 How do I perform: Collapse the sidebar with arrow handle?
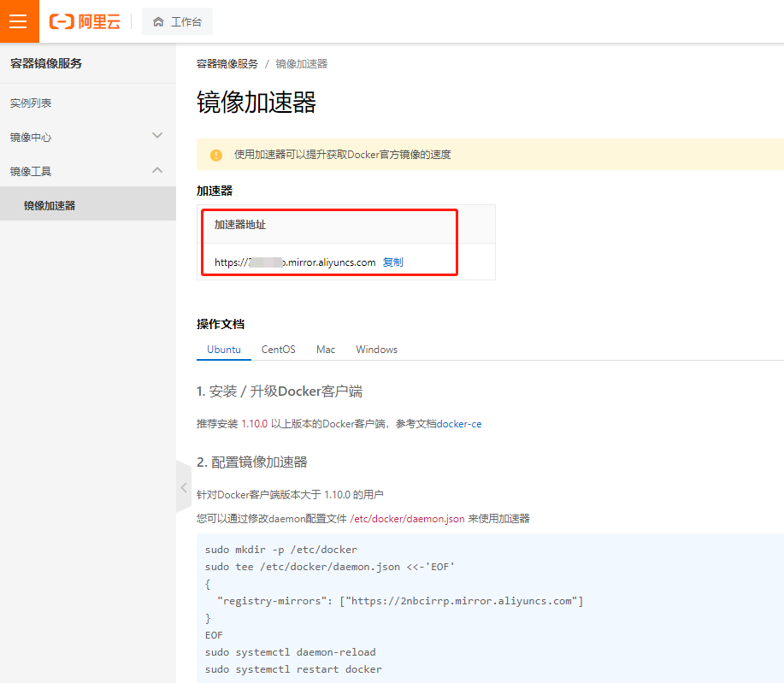pyautogui.click(x=184, y=487)
